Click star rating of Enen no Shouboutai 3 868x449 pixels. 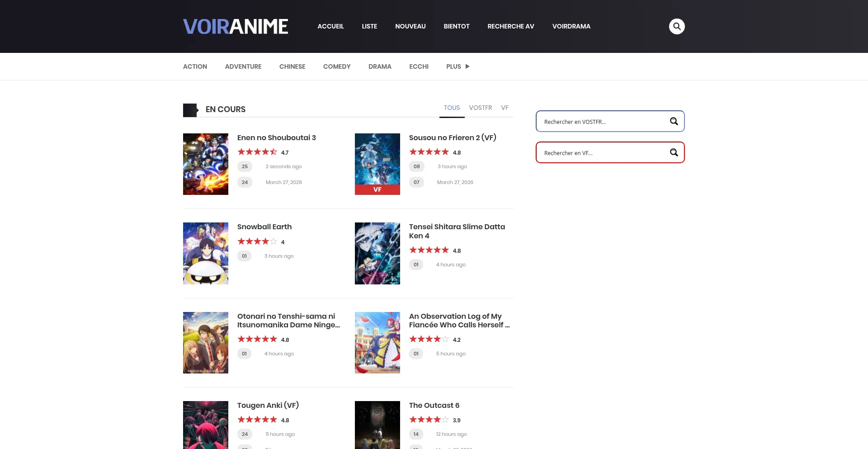click(257, 152)
